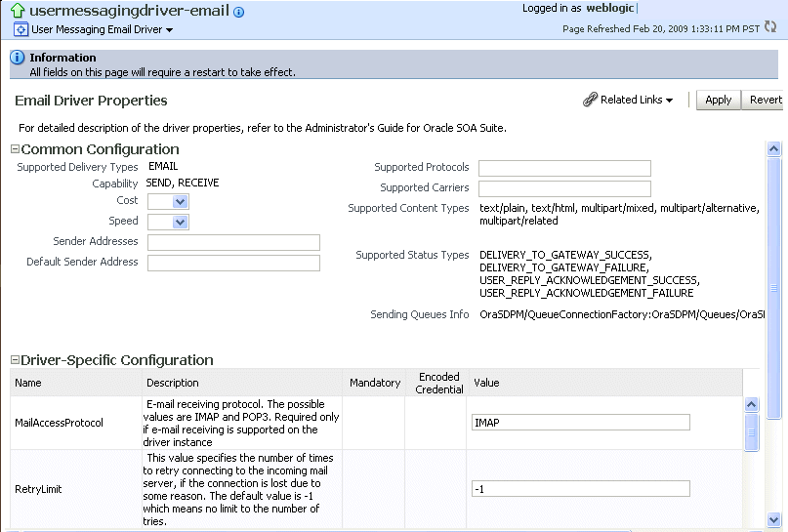Focus the Supported Carriers field
This screenshot has height=532, width=788.
(x=564, y=188)
